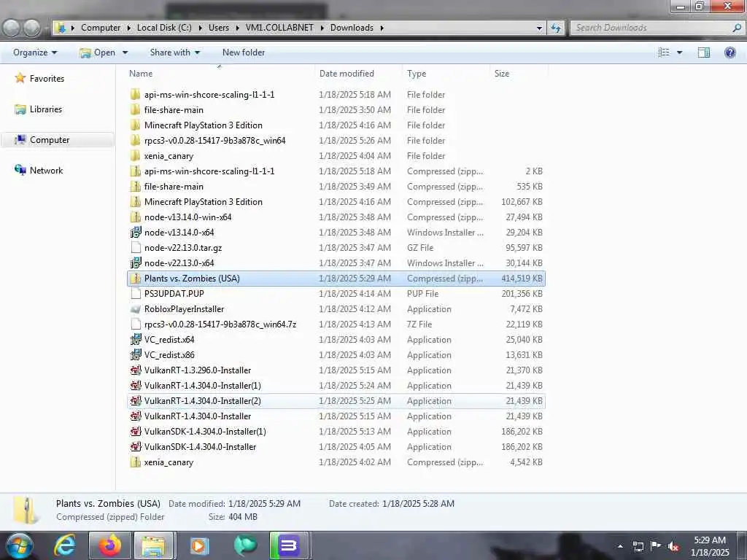The height and width of the screenshot is (560, 747).
Task: Go back with the Back arrow button
Action: point(12,28)
